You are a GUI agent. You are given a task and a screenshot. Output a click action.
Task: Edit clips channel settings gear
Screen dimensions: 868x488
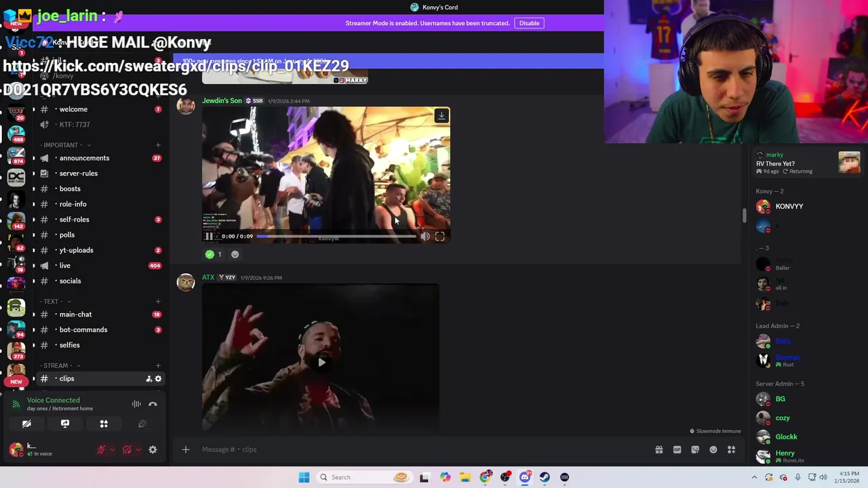click(x=158, y=379)
